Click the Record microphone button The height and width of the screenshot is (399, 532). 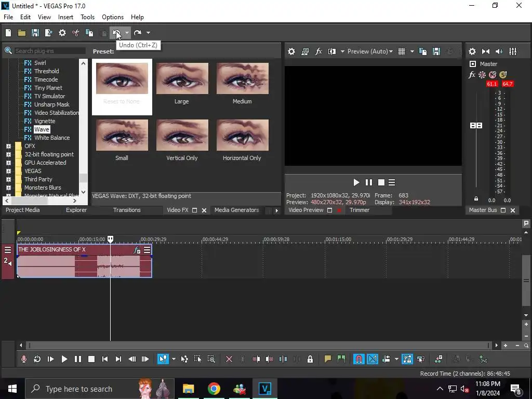[x=24, y=359]
